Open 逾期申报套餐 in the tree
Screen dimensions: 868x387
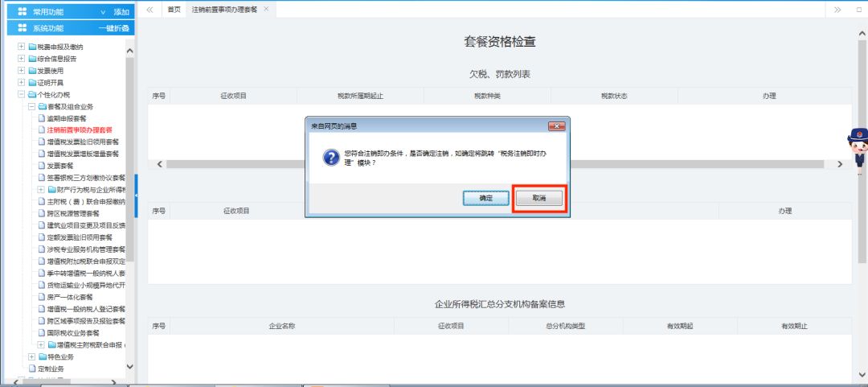[x=66, y=118]
